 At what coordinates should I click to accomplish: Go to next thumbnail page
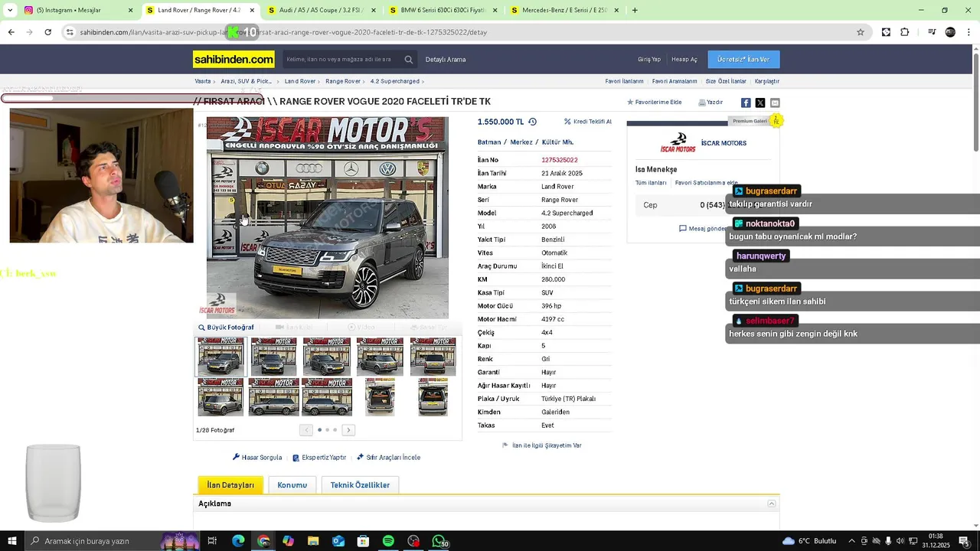click(x=348, y=430)
